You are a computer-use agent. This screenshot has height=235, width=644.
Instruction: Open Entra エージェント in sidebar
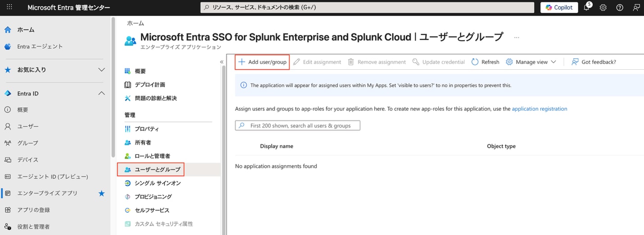point(40,46)
